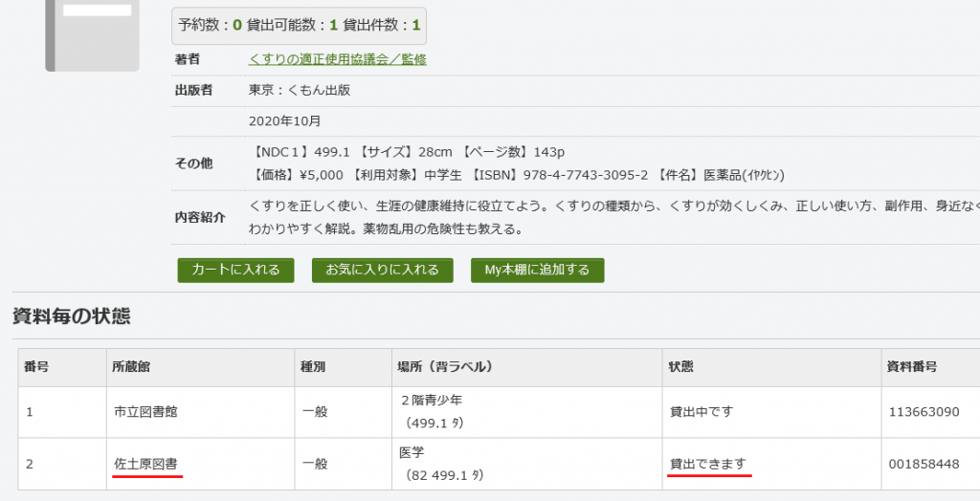
Task: Select material number 001858448
Action: (x=924, y=464)
